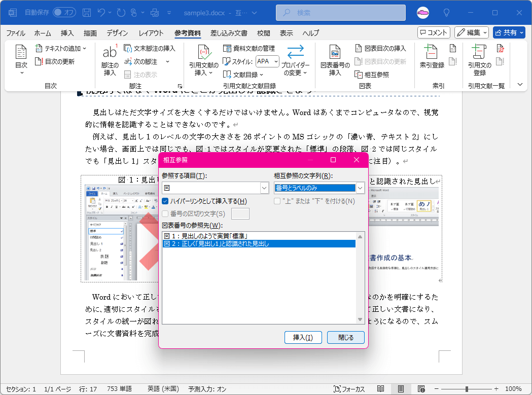
Task: Click the save icon in title bar
Action: pyautogui.click(x=87, y=13)
